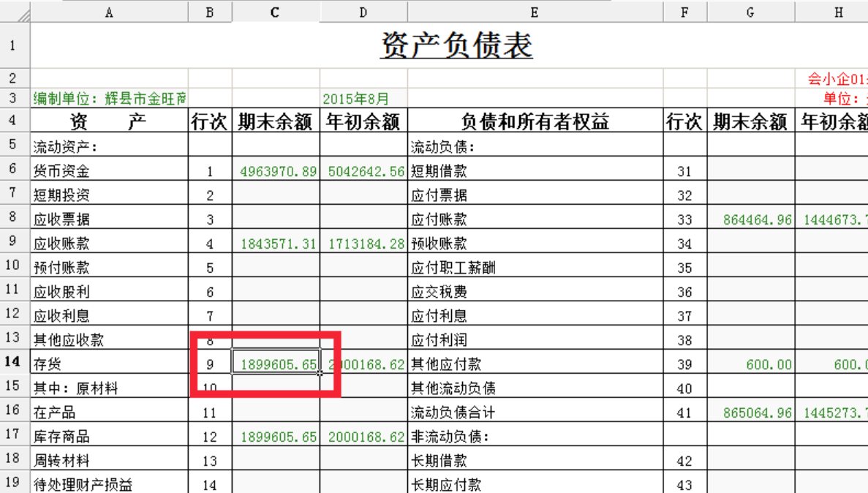Select the 应收账款 balance 1843571.31
This screenshot has height=493, width=868.
point(275,244)
